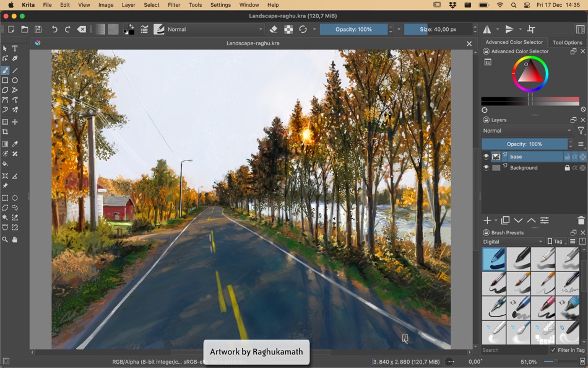
Task: Duplicate the selected layer
Action: (x=505, y=221)
